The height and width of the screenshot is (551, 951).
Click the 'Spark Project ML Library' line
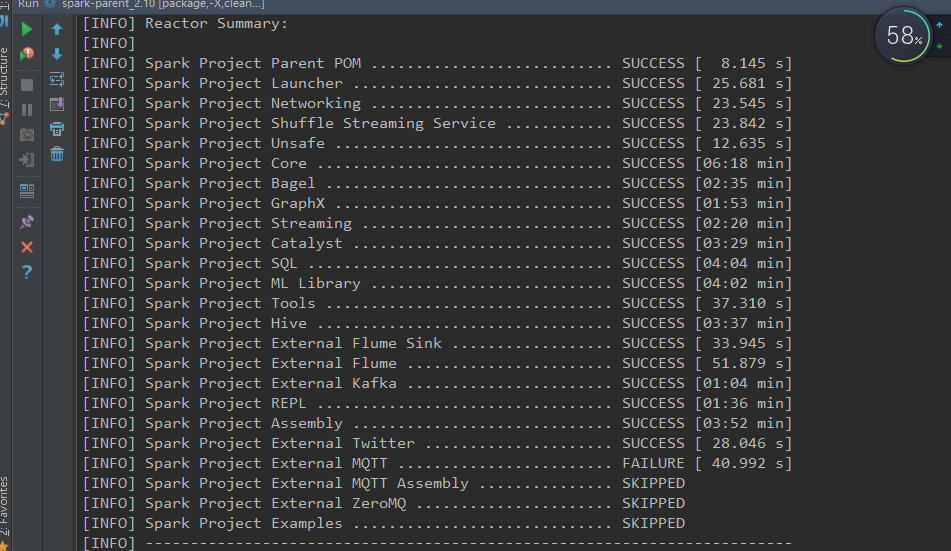pyautogui.click(x=437, y=284)
